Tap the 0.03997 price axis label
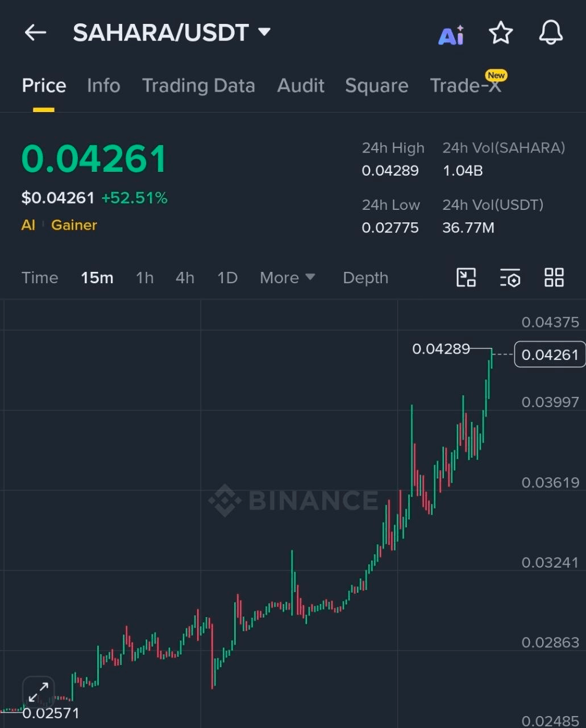The height and width of the screenshot is (728, 586). pyautogui.click(x=550, y=402)
